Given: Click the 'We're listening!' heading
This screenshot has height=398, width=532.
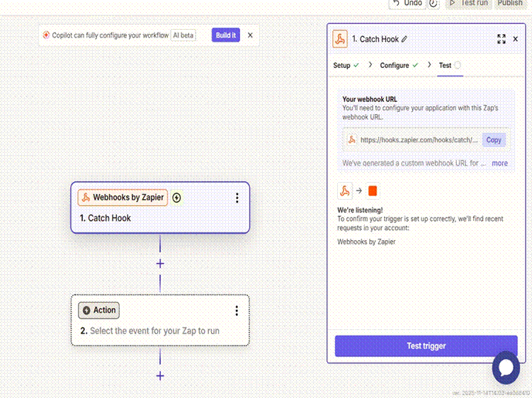Looking at the screenshot, I should 360,210.
